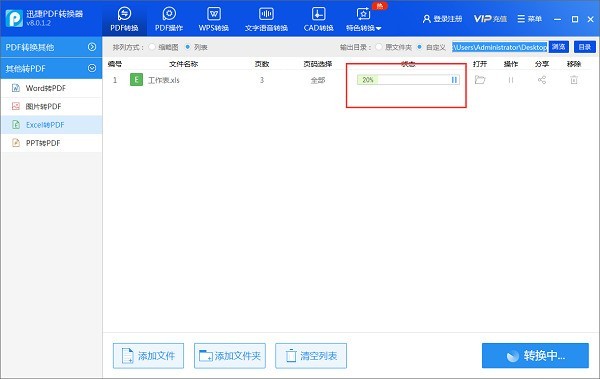Viewport: 600px width, 379px height.
Task: Open output folder icon for 工作表.xls
Action: pyautogui.click(x=480, y=80)
